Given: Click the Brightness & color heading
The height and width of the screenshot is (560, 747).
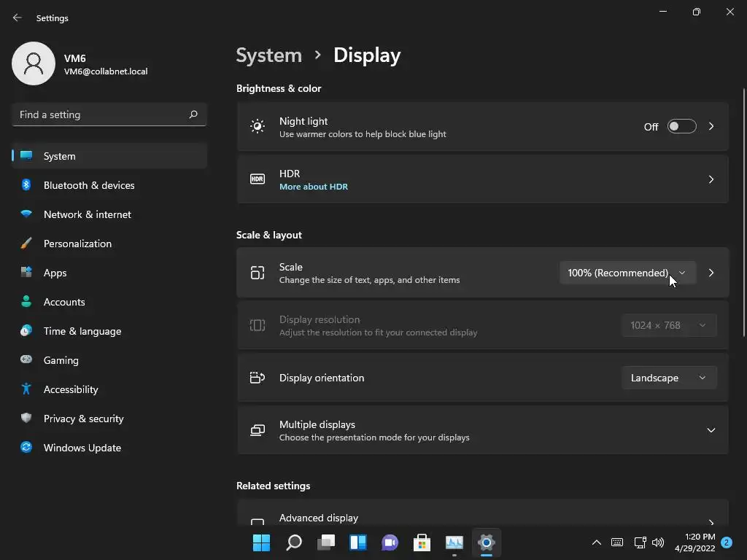Looking at the screenshot, I should point(279,88).
